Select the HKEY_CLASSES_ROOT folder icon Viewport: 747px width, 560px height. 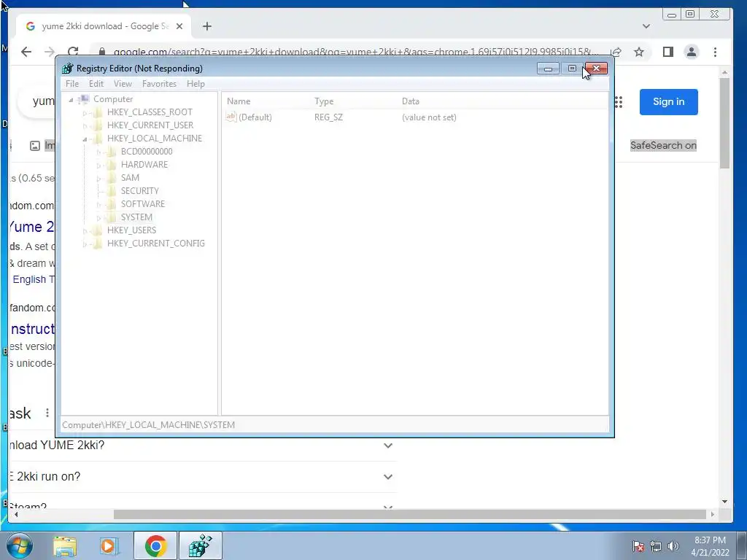click(98, 112)
